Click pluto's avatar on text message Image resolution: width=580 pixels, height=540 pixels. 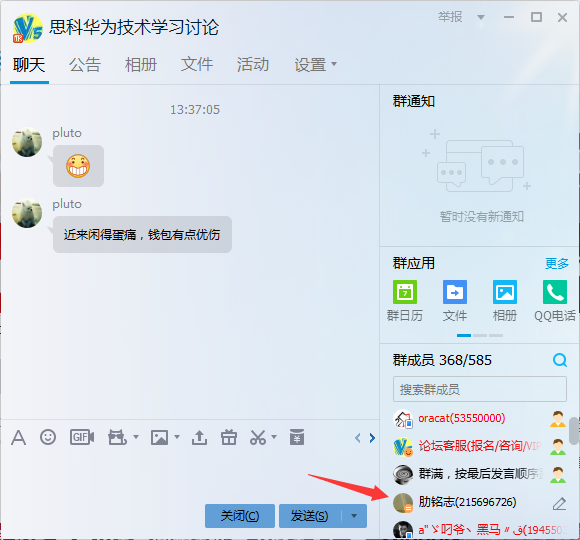tap(27, 213)
